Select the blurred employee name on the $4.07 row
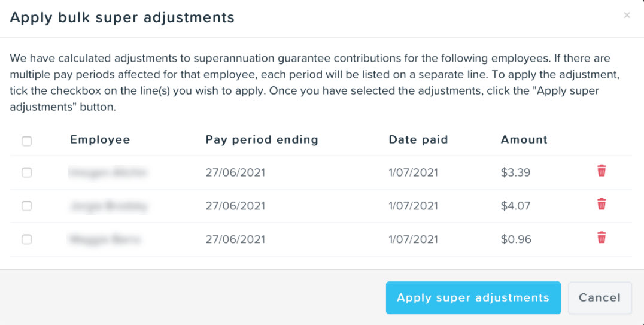 click(x=108, y=206)
